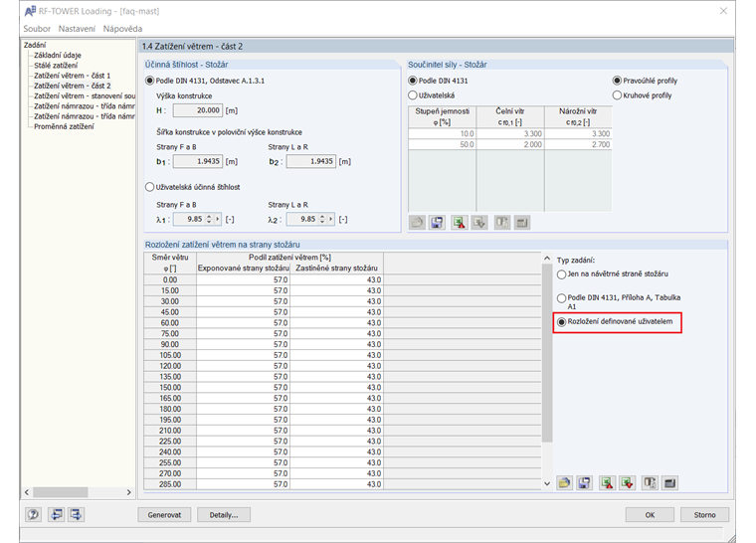Select Podle DIN 4131 force coefficient option
This screenshot has width=756, height=543.
pos(413,81)
